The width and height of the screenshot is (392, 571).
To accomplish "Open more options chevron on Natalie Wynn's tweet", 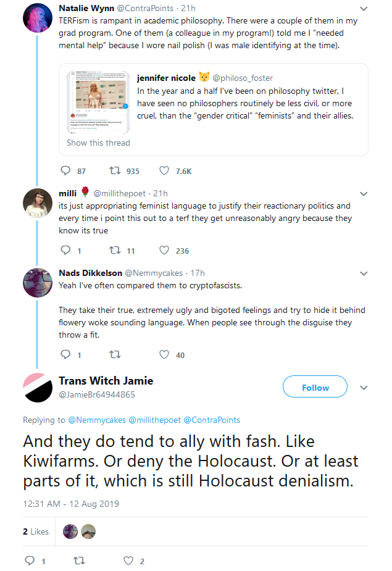I will click(364, 9).
